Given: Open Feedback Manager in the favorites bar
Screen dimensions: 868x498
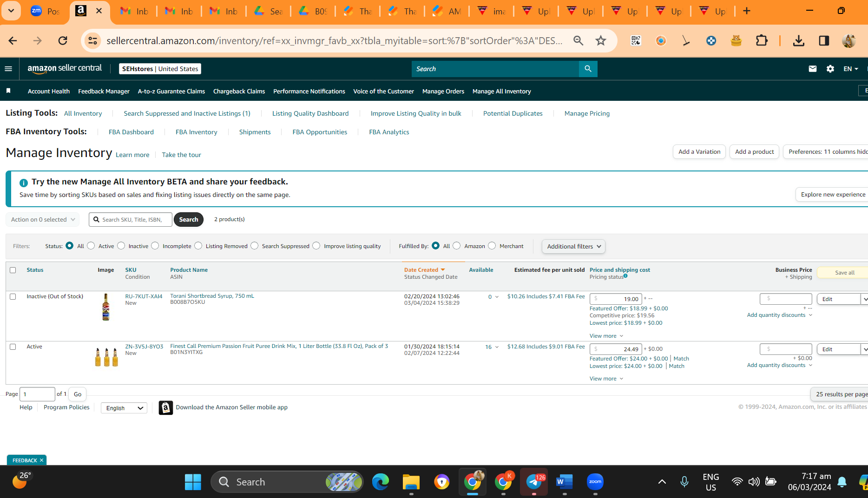Looking at the screenshot, I should [x=104, y=91].
